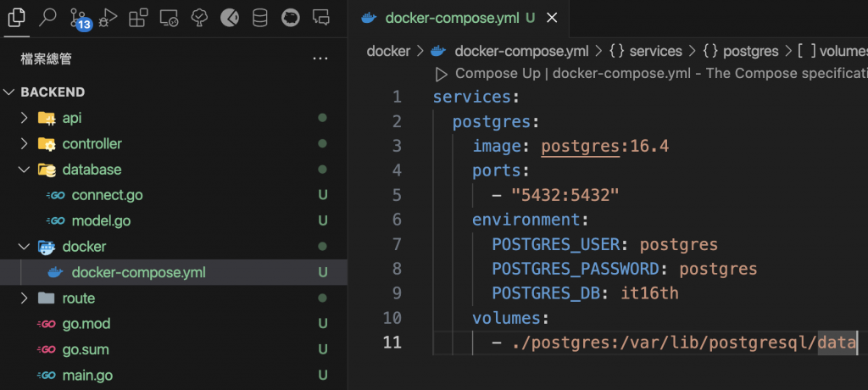Open the Search view magnifier icon

tap(47, 18)
